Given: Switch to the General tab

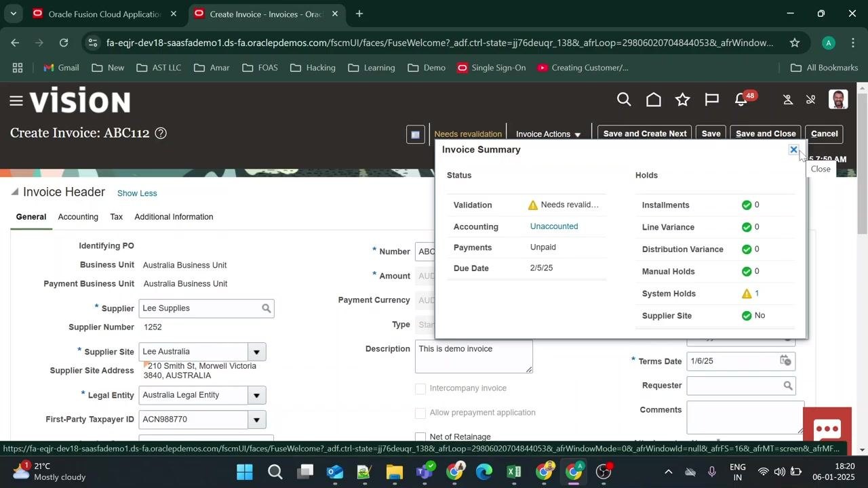Looking at the screenshot, I should coord(31,217).
